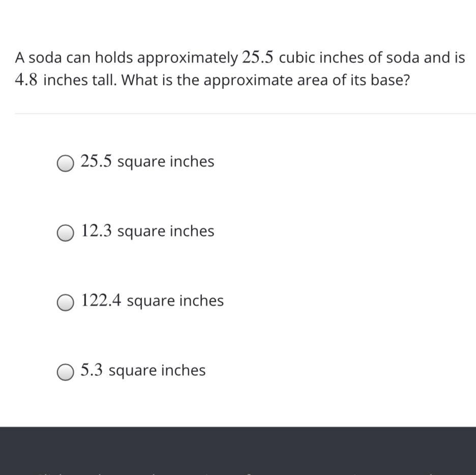Click the "25.5" value in the question

pyautogui.click(x=258, y=58)
